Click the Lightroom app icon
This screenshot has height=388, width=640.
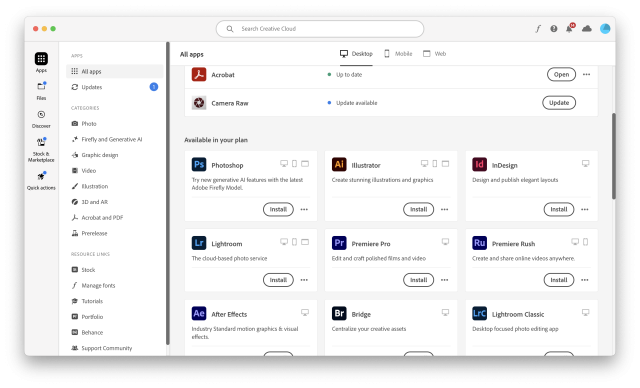click(199, 243)
